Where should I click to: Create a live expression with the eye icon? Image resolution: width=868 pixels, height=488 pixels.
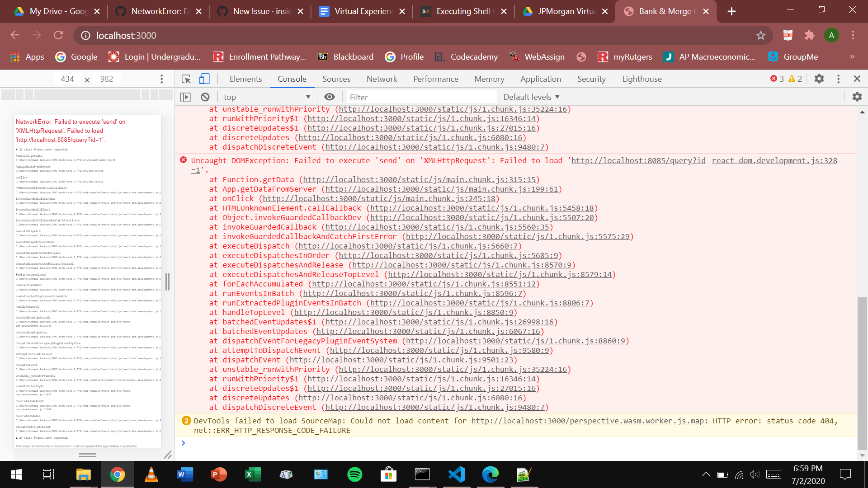pos(329,97)
